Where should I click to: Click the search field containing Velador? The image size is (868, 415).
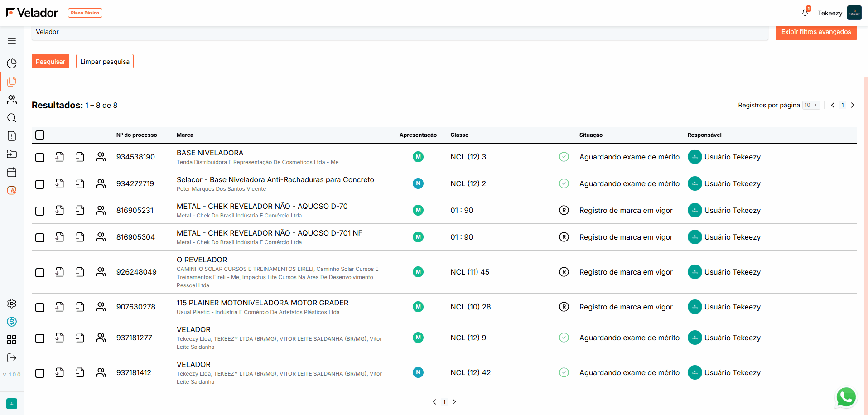pyautogui.click(x=399, y=32)
